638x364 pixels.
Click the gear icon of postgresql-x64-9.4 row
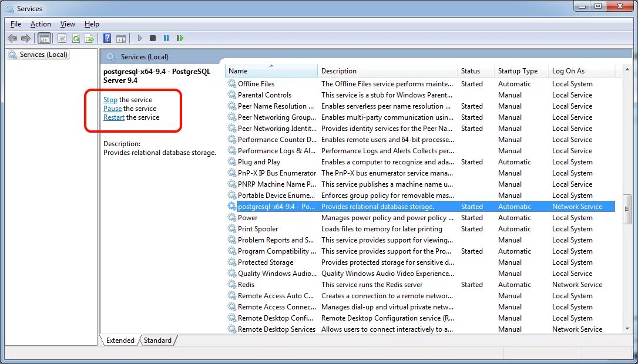[x=232, y=206]
